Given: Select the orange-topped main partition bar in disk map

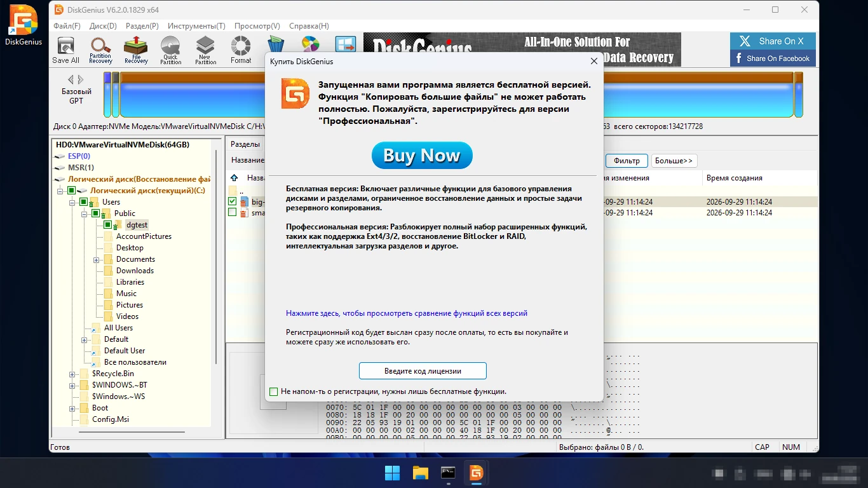Looking at the screenshot, I should coord(457,94).
